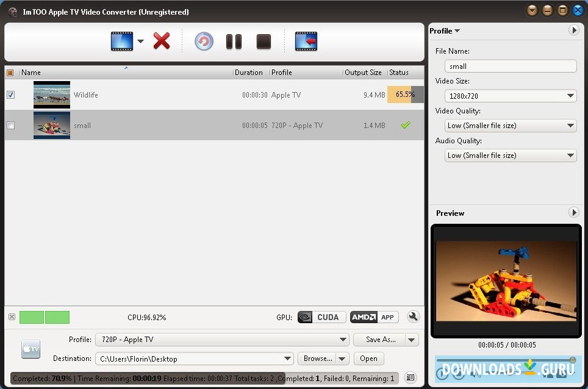Remove selected file with red X icon

[x=162, y=41]
